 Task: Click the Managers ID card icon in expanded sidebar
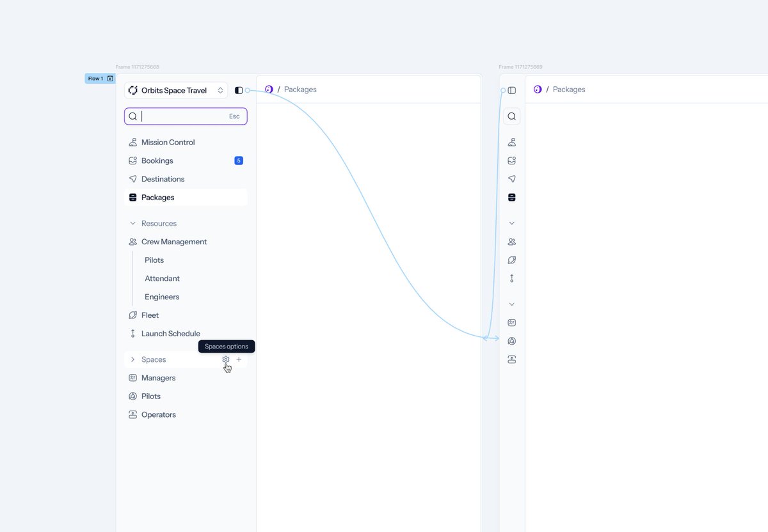point(132,378)
